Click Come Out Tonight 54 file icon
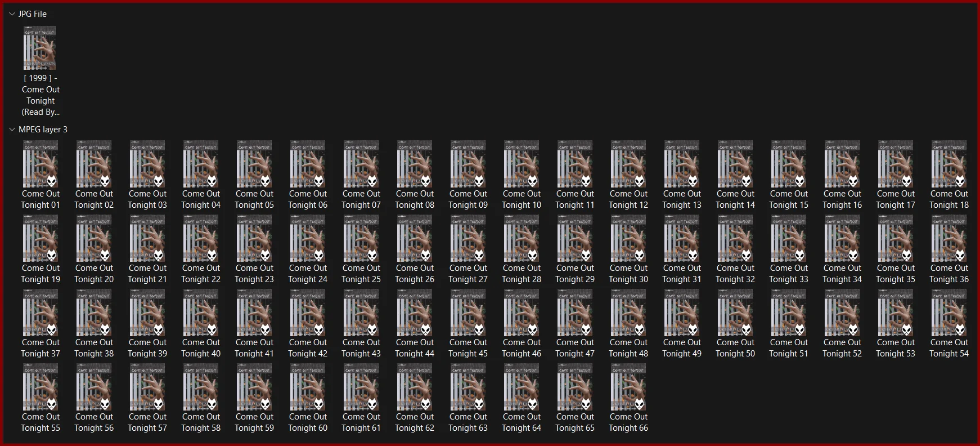This screenshot has height=446, width=980. coord(949,313)
